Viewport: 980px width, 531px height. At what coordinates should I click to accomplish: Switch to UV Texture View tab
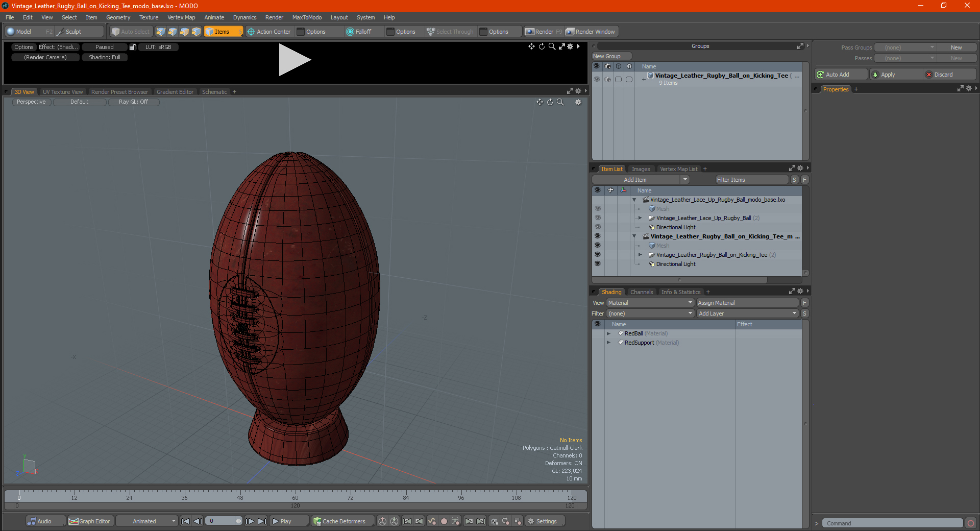(x=63, y=92)
